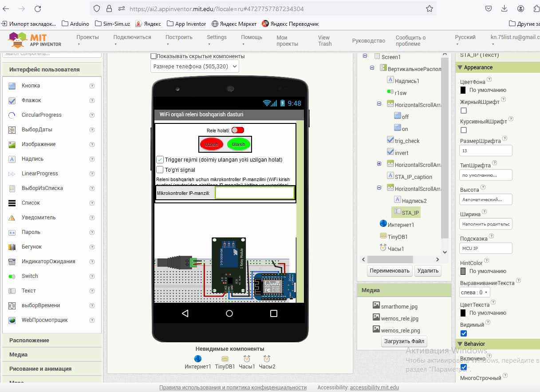Image resolution: width=540 pixels, height=392 pixels.
Task: Reload the page with browser refresh icon
Action: [38, 9]
